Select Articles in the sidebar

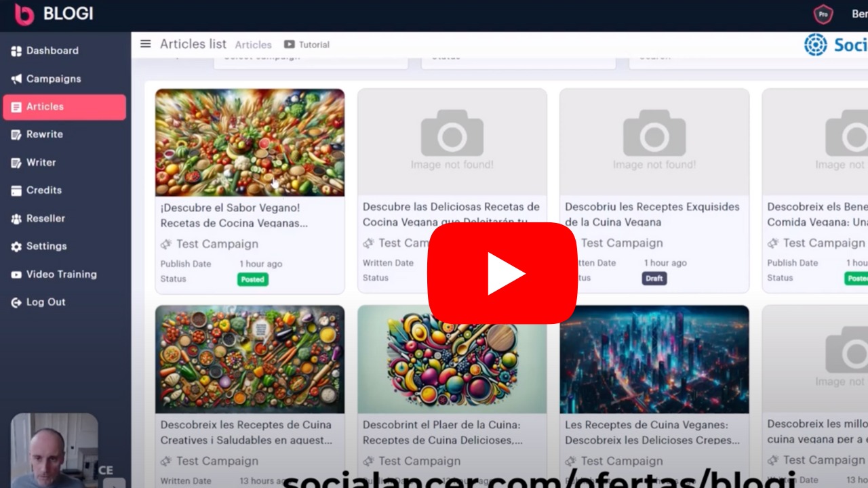[x=64, y=107]
